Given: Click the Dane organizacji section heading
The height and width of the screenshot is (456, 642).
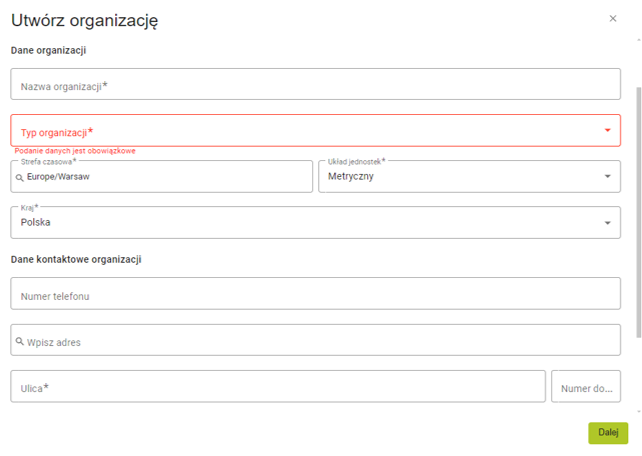Looking at the screenshot, I should point(48,50).
